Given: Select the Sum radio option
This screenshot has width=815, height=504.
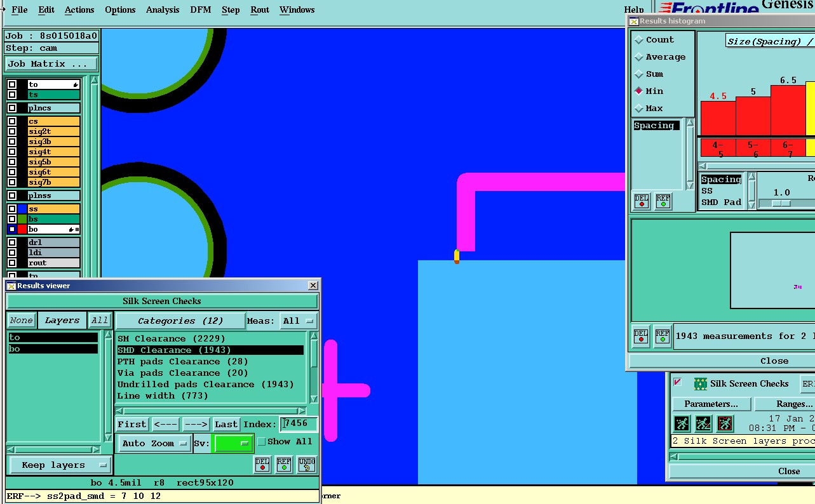Looking at the screenshot, I should pyautogui.click(x=639, y=74).
